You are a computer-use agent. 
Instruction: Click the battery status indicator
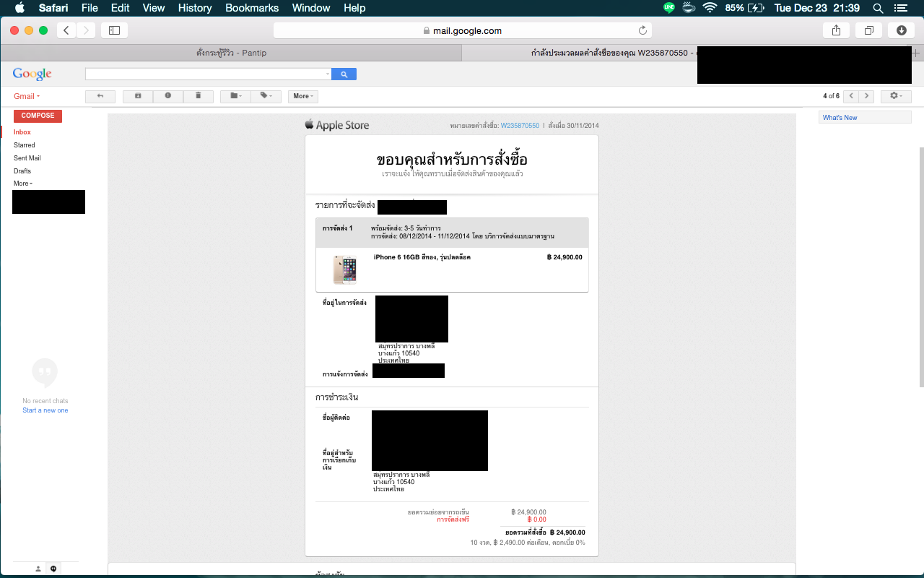(x=745, y=8)
